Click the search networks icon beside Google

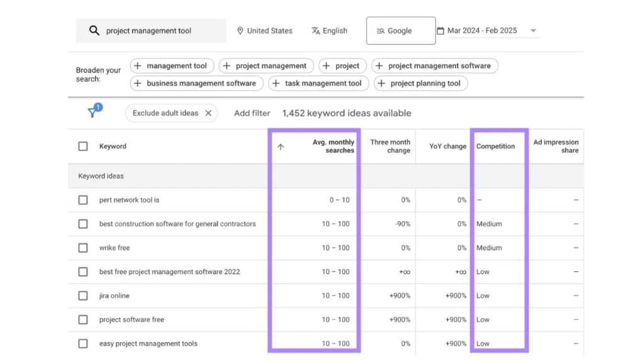tap(380, 31)
